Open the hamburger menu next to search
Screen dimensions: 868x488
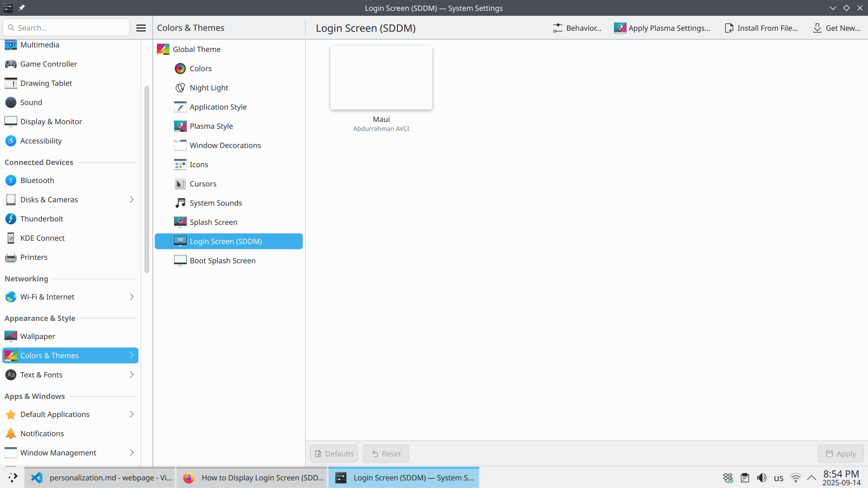tap(141, 28)
